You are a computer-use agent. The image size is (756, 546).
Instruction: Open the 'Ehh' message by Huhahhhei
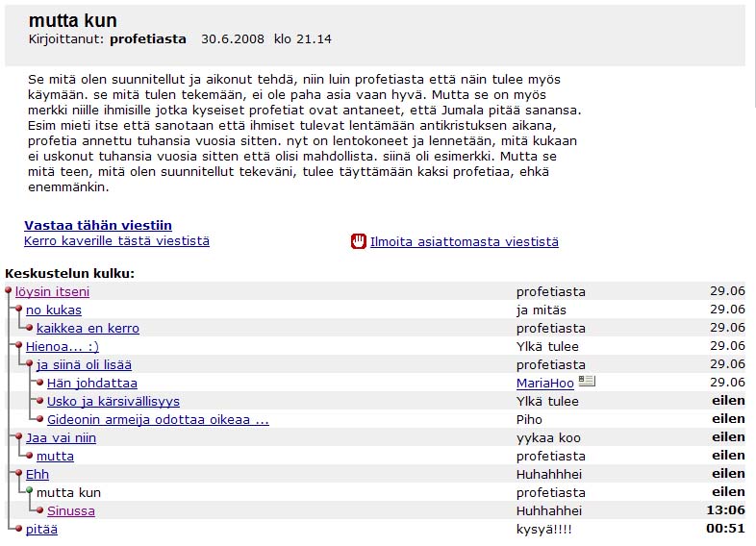click(38, 474)
